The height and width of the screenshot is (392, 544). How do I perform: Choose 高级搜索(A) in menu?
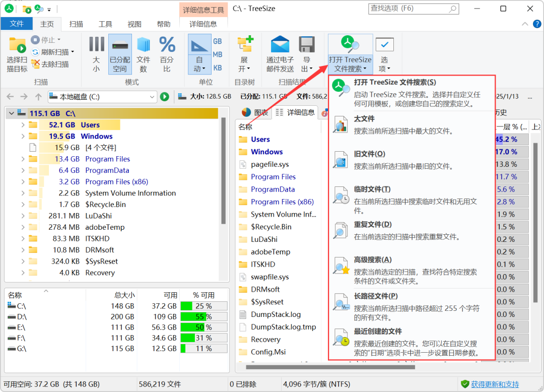tap(412, 270)
